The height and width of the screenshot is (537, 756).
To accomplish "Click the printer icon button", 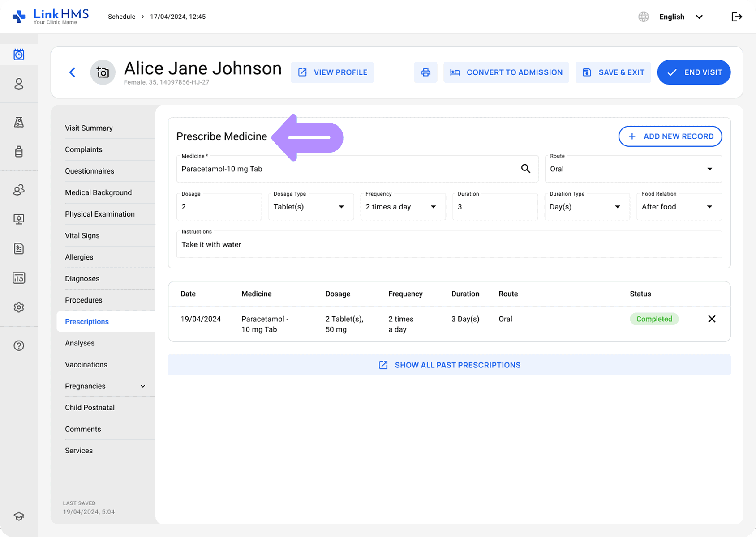I will click(x=425, y=72).
